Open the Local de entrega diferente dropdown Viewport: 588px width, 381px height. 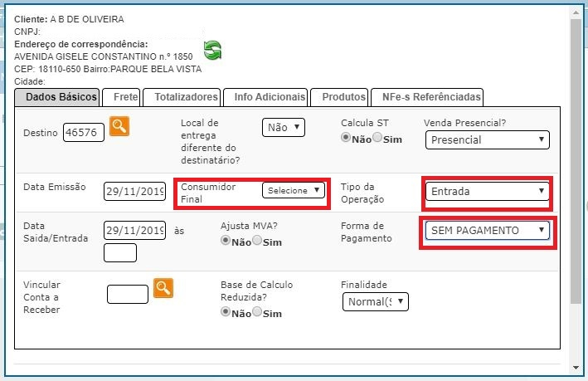pyautogui.click(x=284, y=128)
